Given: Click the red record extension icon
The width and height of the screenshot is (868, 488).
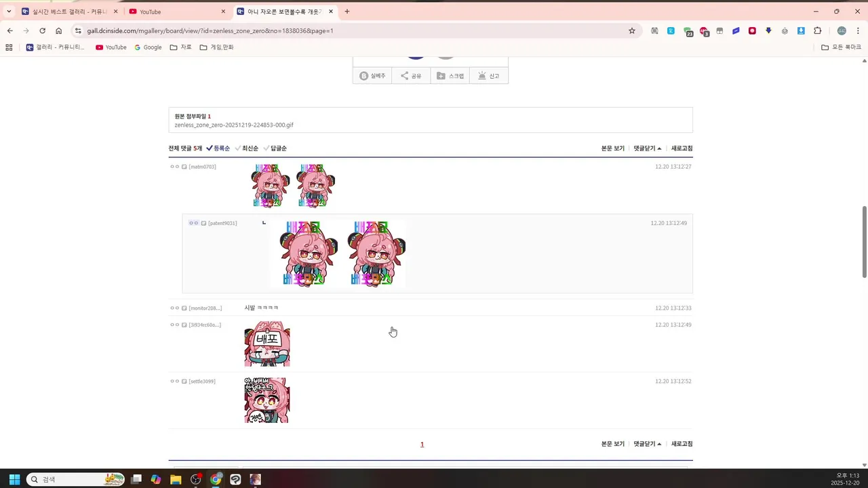Looking at the screenshot, I should pos(752,30).
